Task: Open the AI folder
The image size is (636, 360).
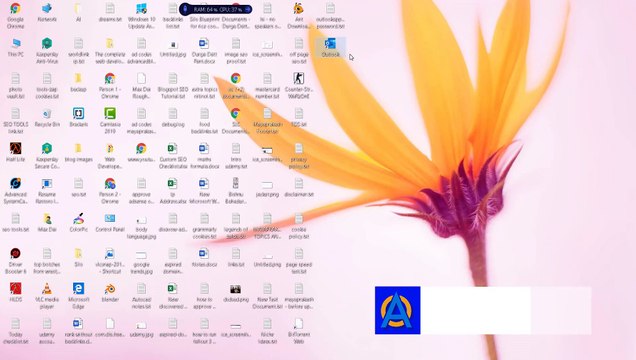Action: pos(79,12)
